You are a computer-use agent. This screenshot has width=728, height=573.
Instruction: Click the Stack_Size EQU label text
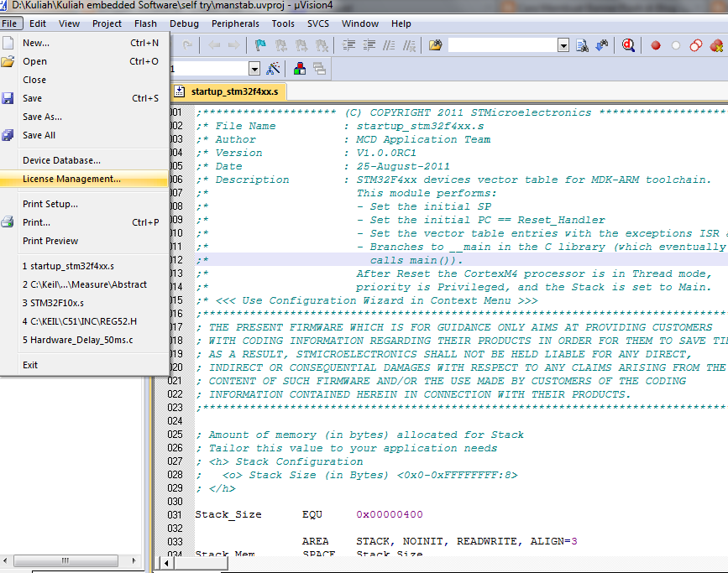[228, 514]
